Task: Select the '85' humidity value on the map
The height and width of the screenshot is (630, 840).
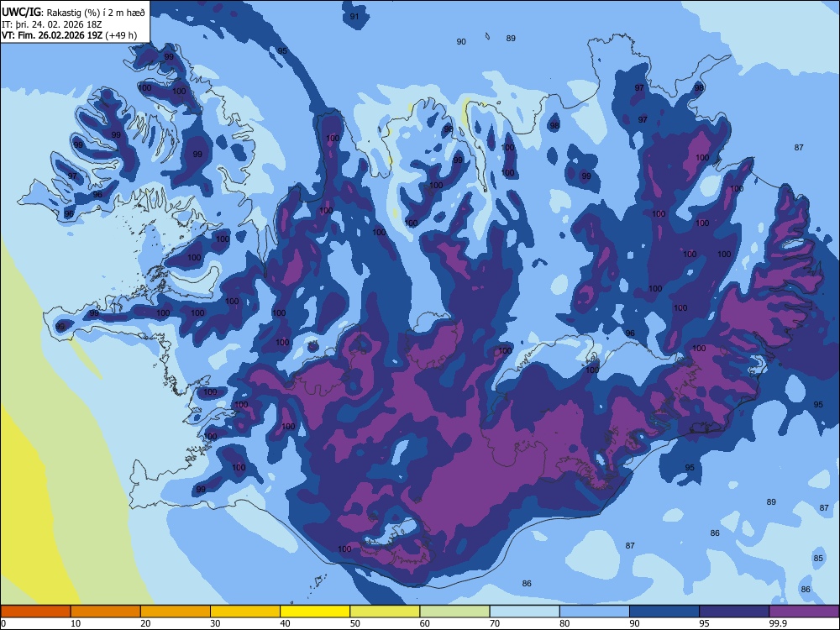Action: point(818,559)
